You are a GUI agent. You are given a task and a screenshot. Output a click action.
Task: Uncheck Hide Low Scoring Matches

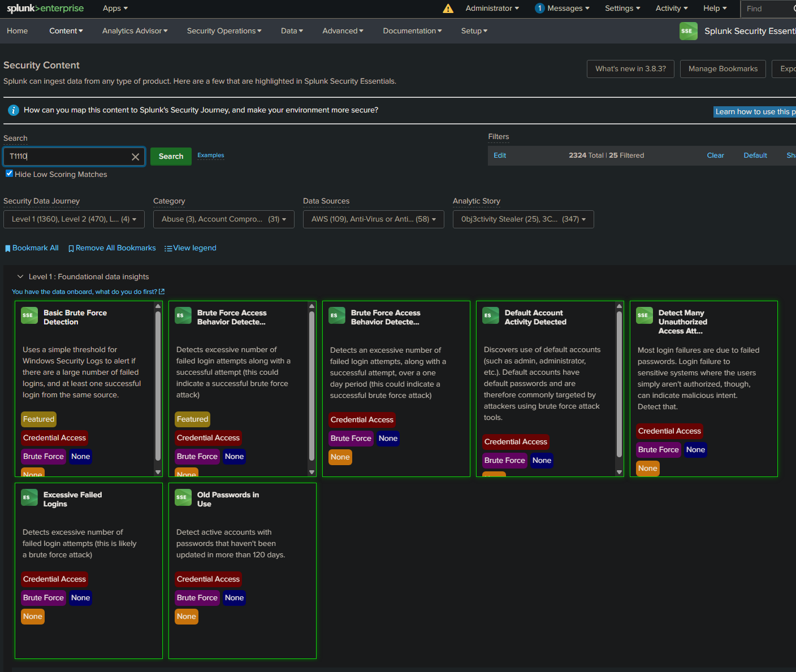pyautogui.click(x=8, y=173)
